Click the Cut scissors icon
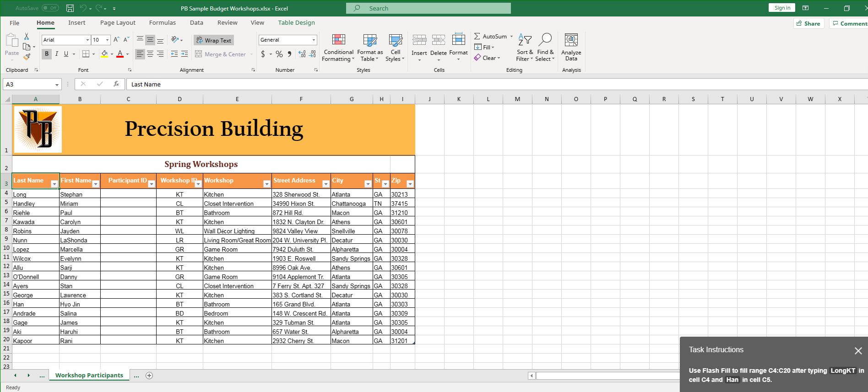The width and height of the screenshot is (868, 392). point(27,36)
